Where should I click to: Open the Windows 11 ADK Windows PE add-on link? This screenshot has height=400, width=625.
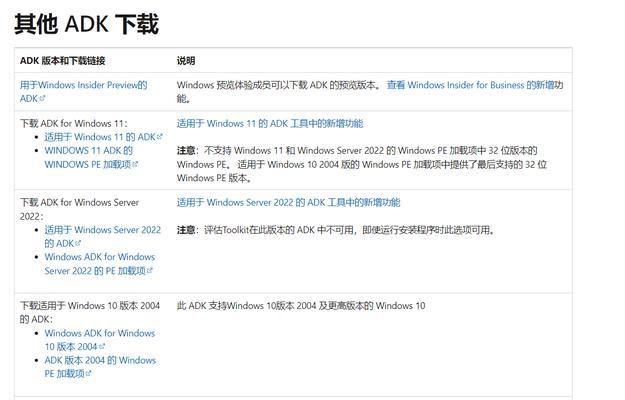click(x=88, y=157)
